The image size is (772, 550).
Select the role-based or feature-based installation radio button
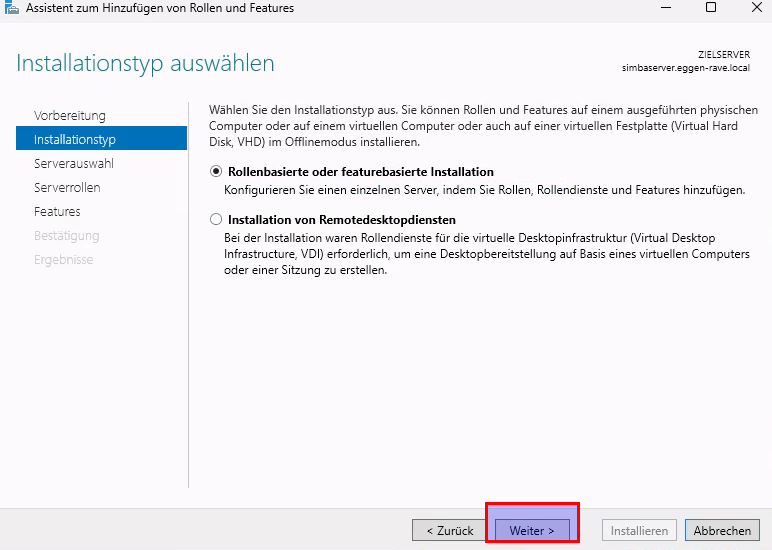point(216,172)
